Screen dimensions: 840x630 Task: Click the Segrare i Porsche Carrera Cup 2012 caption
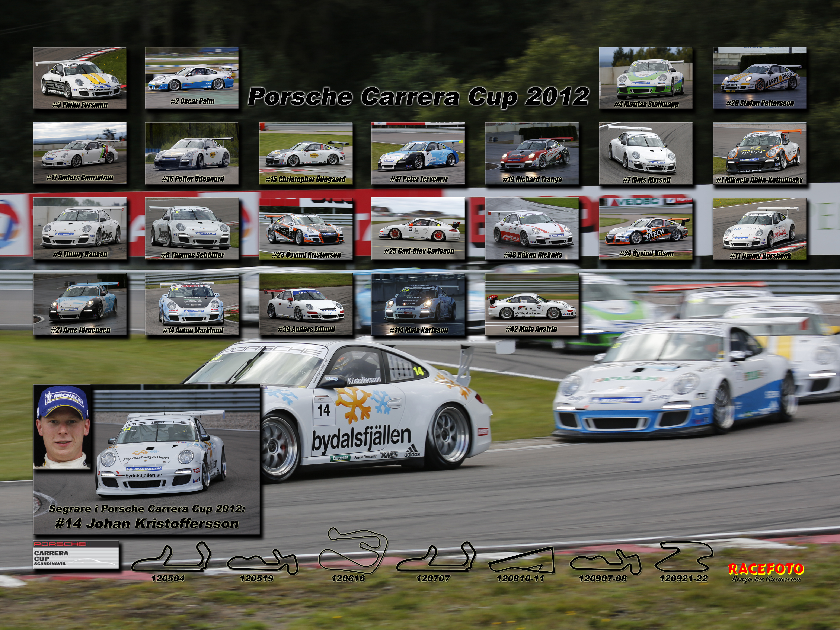(147, 509)
